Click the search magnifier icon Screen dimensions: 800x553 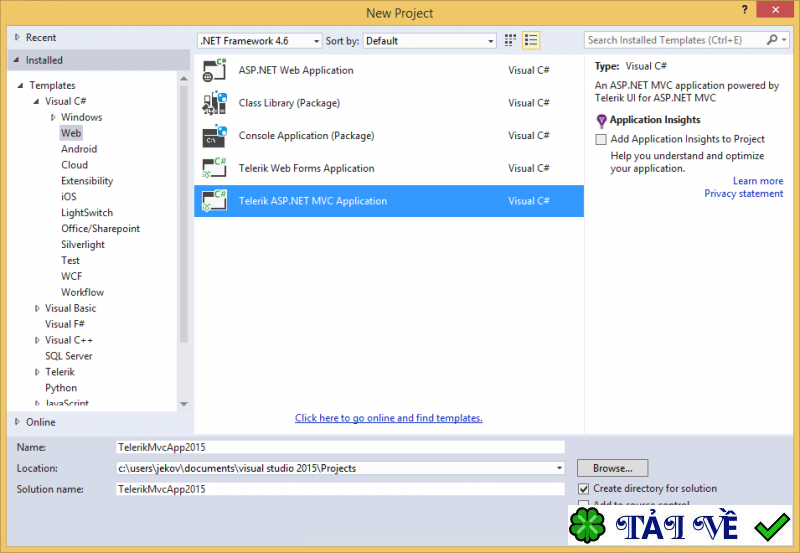tap(772, 40)
